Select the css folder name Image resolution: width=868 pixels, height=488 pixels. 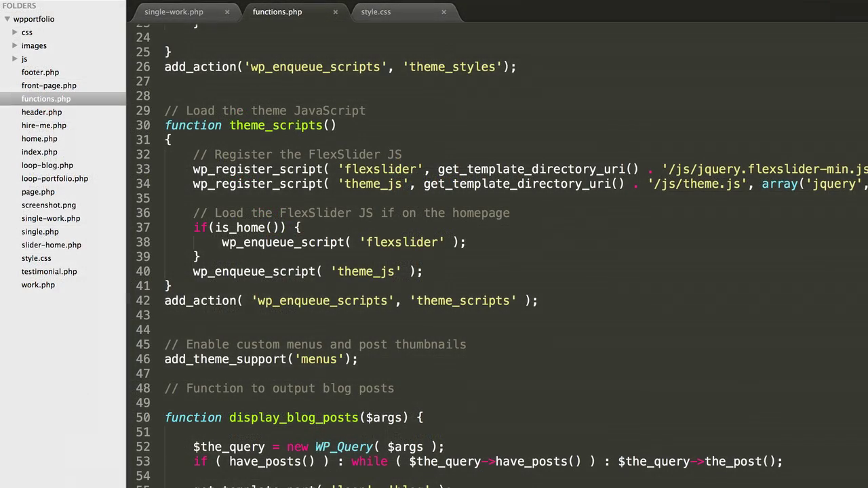[26, 33]
